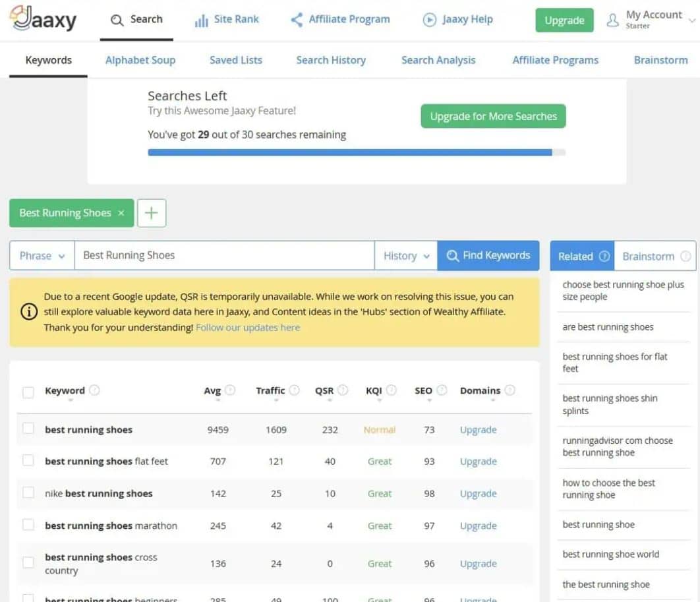Open the Affiliate Programs tab
This screenshot has width=700, height=602.
pos(556,60)
